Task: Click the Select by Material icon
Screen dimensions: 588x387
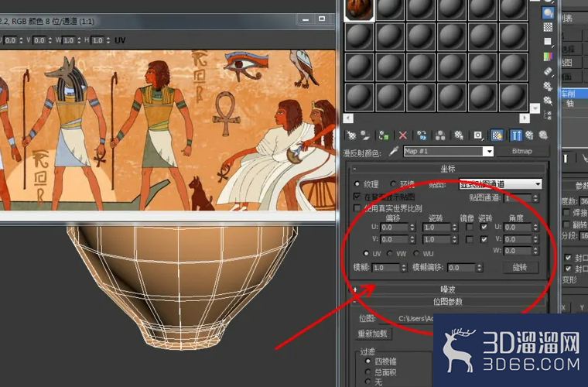Action: tap(548, 101)
